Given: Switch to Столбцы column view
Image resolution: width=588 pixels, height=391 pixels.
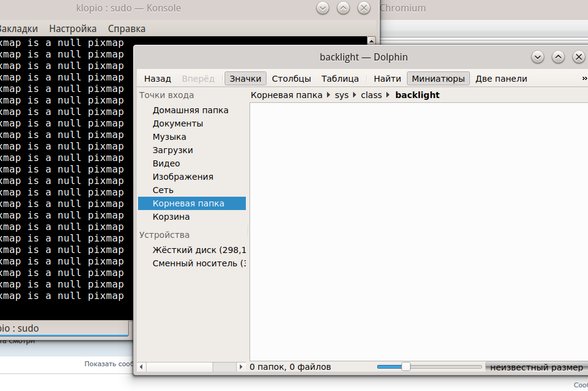Looking at the screenshot, I should tap(291, 79).
